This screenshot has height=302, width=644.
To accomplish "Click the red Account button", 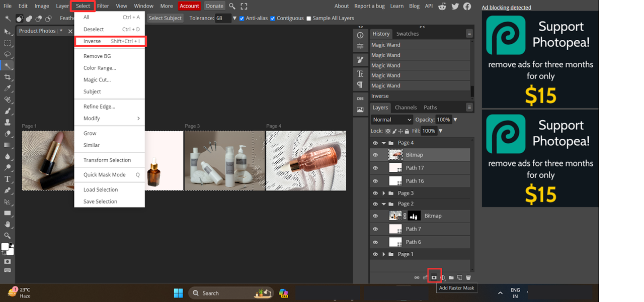I will click(x=189, y=6).
